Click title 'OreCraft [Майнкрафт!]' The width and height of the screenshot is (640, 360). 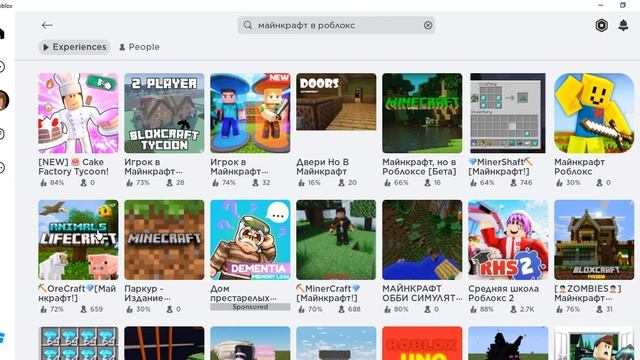click(77, 293)
